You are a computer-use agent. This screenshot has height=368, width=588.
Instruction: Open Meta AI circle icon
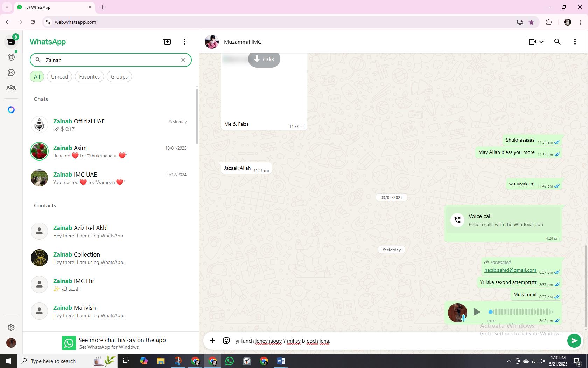[x=11, y=110]
